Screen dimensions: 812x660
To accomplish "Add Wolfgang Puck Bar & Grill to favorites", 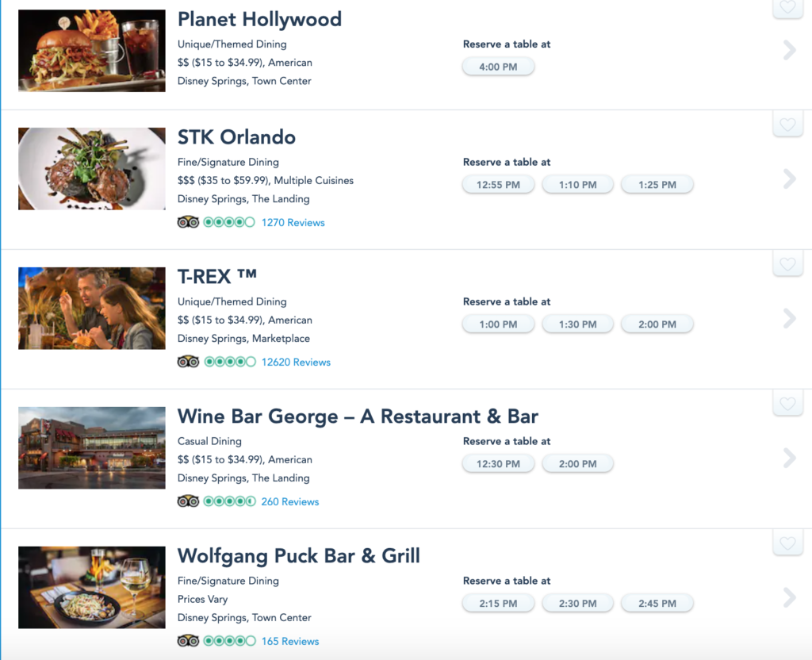I will tap(787, 543).
